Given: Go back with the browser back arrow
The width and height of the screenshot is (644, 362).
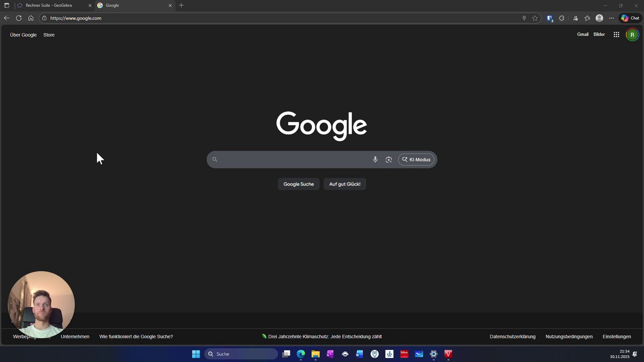Looking at the screenshot, I should pos(7,18).
